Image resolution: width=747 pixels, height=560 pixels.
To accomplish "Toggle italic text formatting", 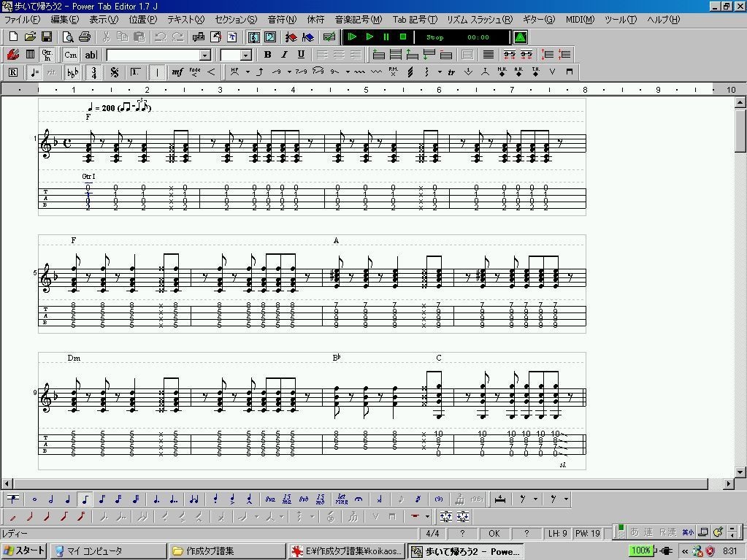I will 284,55.
